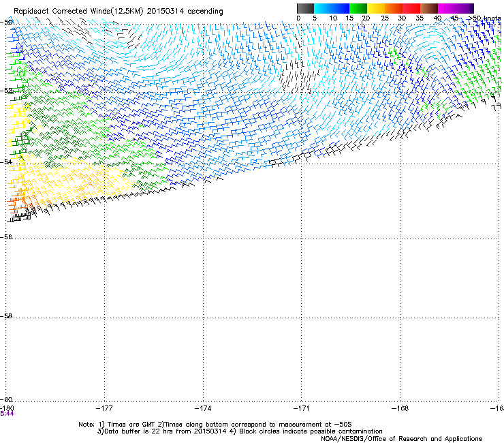Click the orange 25-30 knots legend segment
Screen dimensions: 504x443
click(x=394, y=8)
